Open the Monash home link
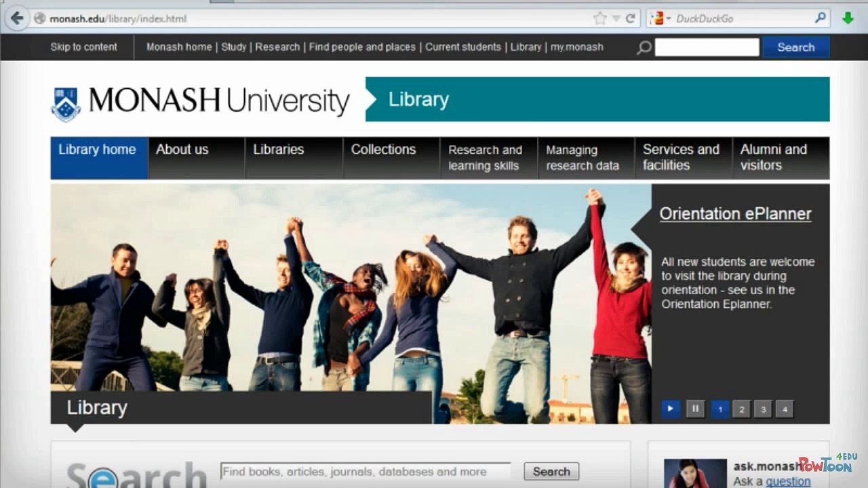The width and height of the screenshot is (868, 488). coord(179,47)
